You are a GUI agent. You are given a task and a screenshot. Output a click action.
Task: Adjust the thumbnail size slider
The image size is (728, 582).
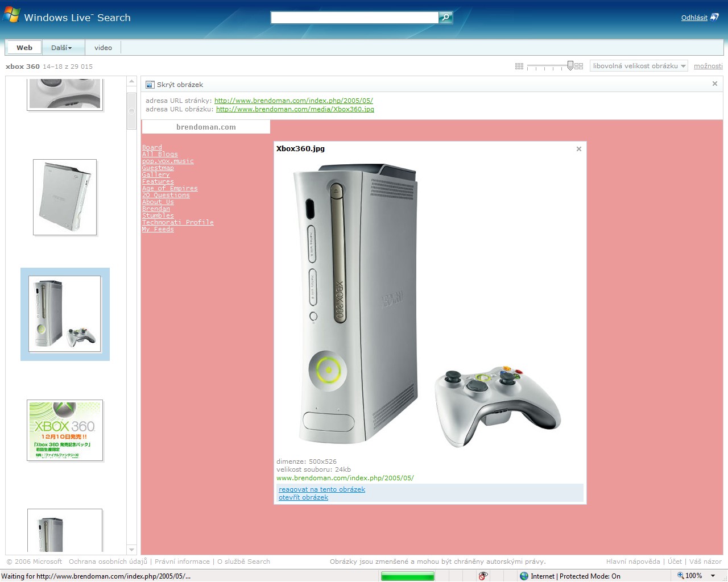(x=570, y=66)
